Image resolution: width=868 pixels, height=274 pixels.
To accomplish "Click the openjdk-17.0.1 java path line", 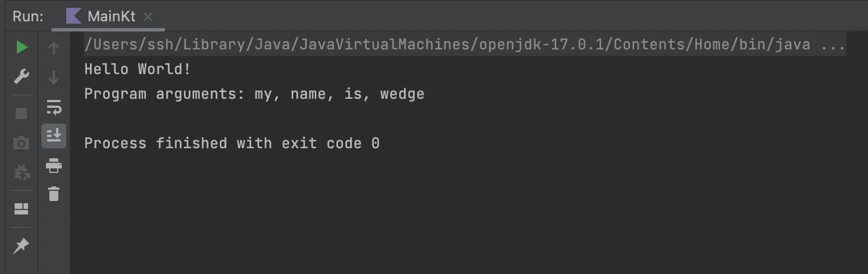I will [x=465, y=44].
